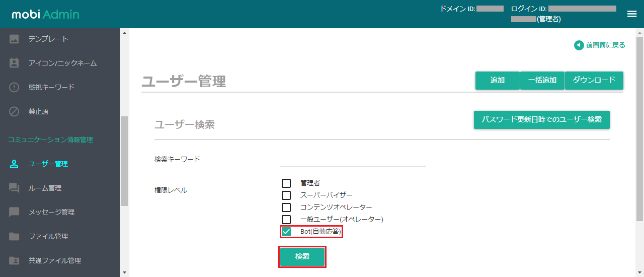Click the 禁止語 prohibited circle icon

[14, 111]
